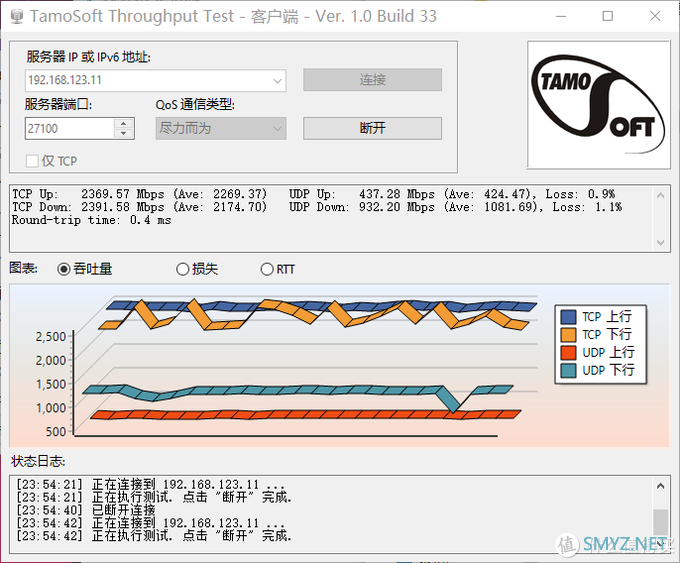Click the UDP 下行 teal legend swatch
Viewport: 680px width, 563px height.
(x=568, y=370)
